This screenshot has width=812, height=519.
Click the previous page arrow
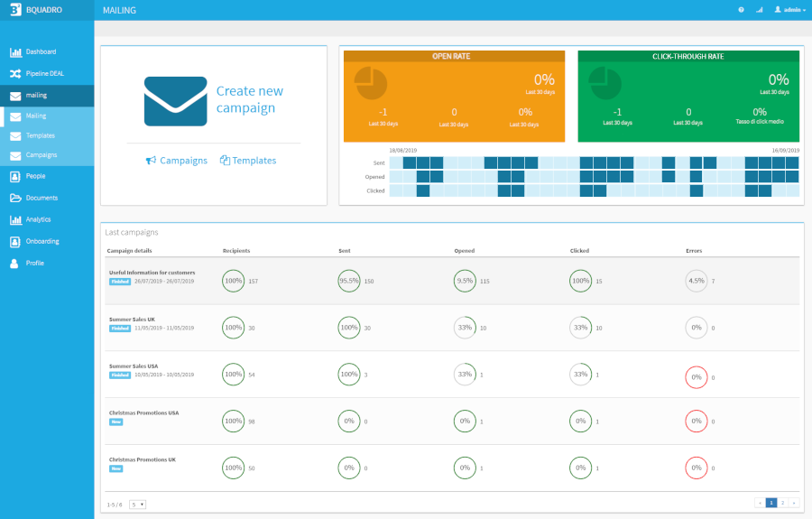coord(761,503)
